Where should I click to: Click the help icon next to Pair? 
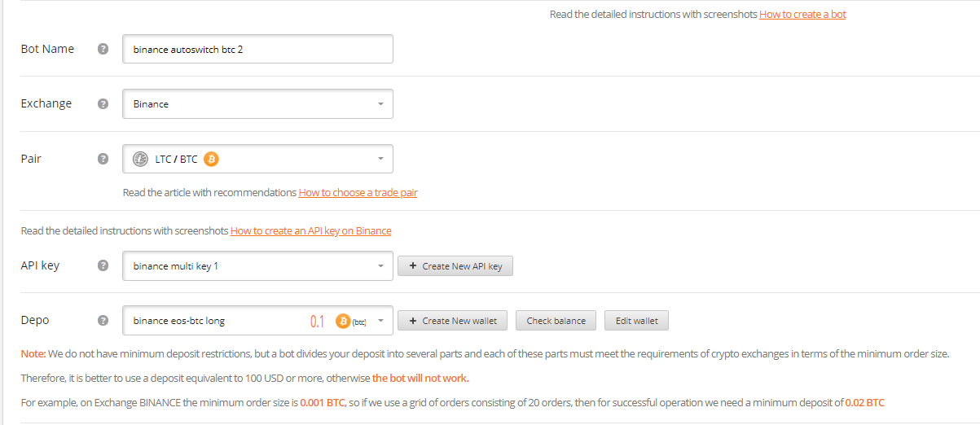(103, 159)
